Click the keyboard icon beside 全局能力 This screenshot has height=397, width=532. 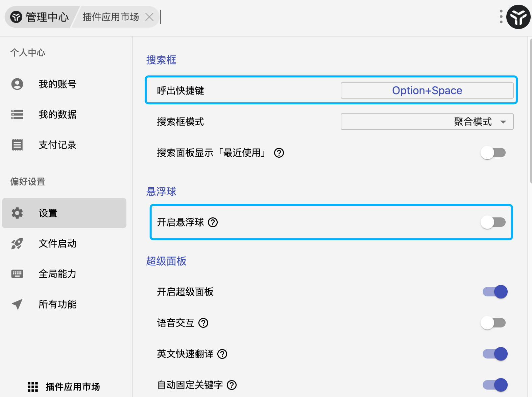(17, 274)
